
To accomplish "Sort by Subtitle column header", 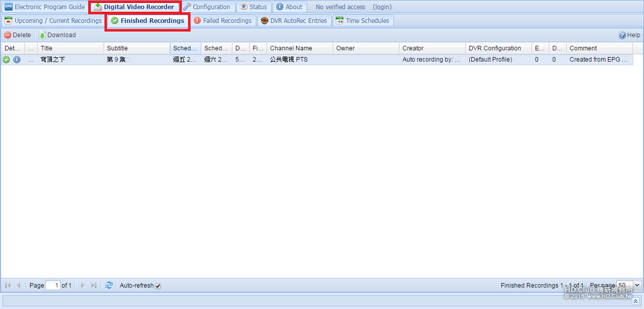I will 137,48.
